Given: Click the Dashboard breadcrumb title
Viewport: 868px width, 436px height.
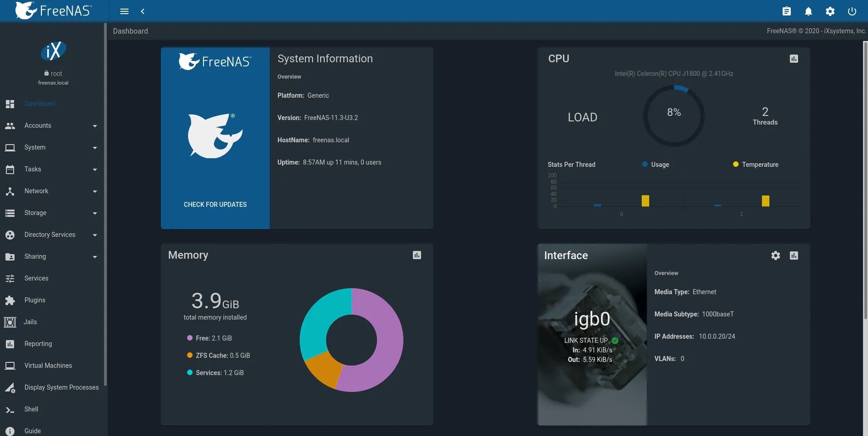Looking at the screenshot, I should coord(130,31).
